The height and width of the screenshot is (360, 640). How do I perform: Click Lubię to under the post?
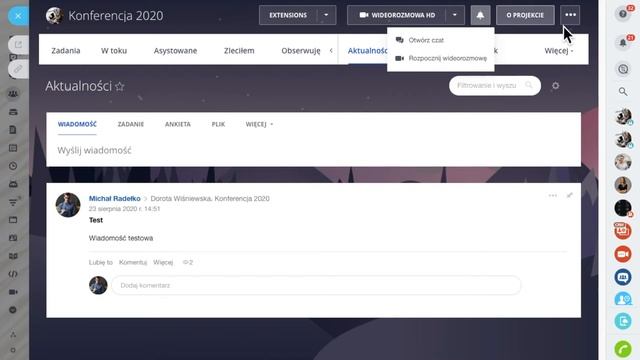[101, 262]
